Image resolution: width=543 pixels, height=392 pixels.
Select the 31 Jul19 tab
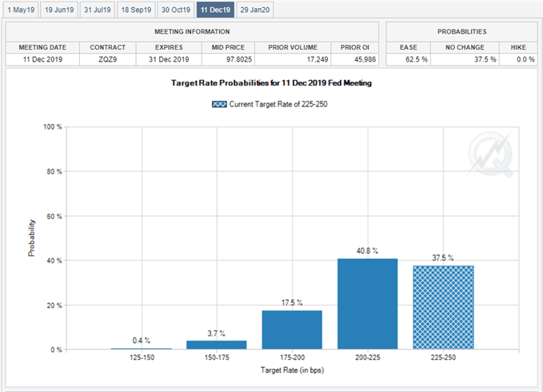(96, 10)
